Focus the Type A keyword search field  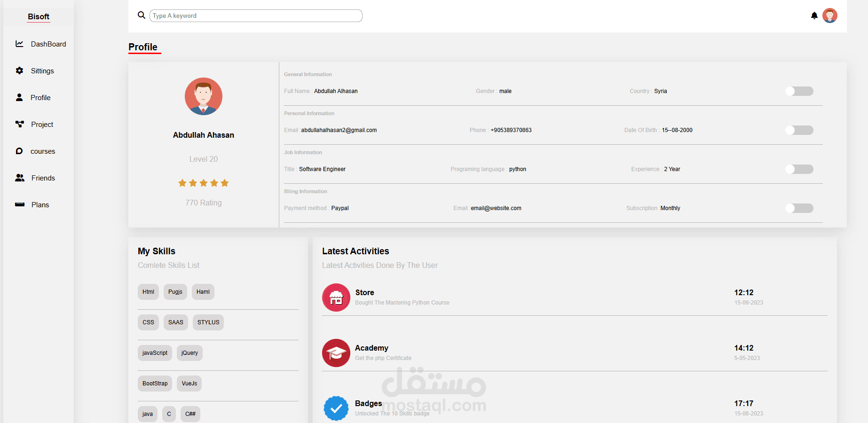point(256,16)
